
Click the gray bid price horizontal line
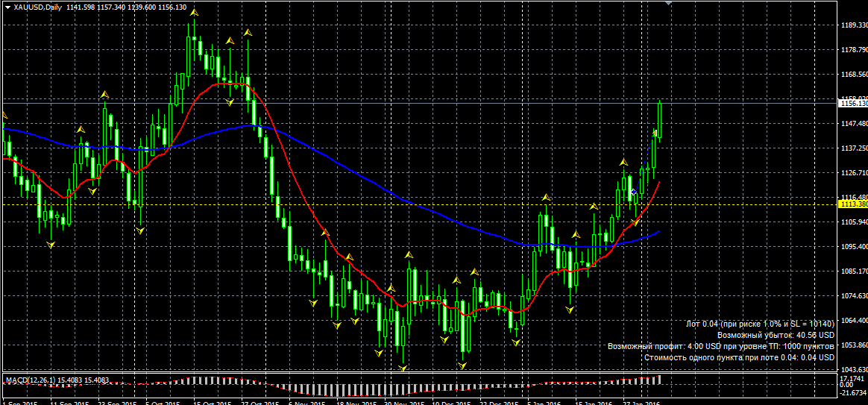pyautogui.click(x=418, y=103)
